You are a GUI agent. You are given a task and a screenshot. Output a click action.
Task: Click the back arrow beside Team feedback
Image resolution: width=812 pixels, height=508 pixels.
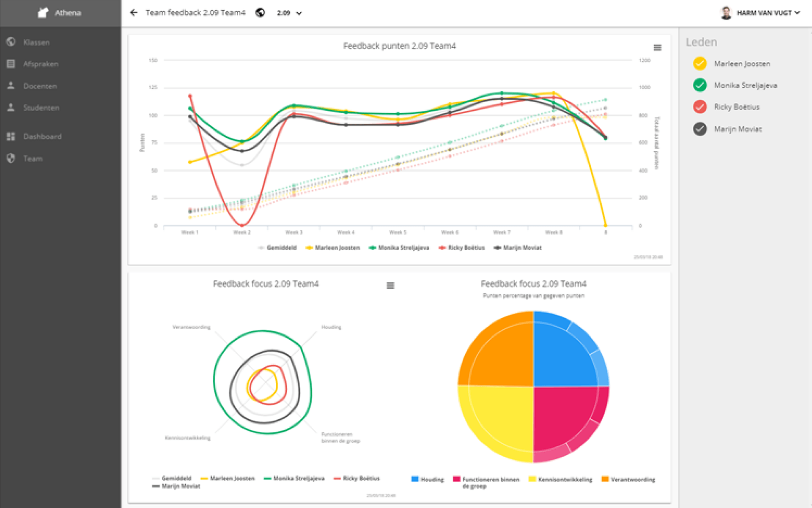pos(134,13)
